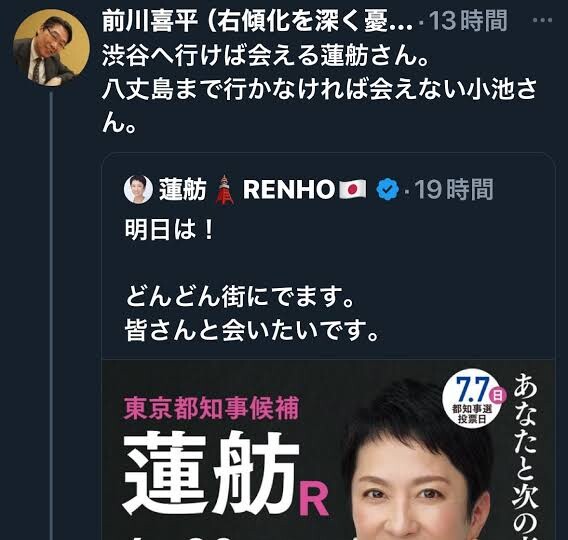Open the 前川喜平 display name link

pyautogui.click(x=257, y=21)
